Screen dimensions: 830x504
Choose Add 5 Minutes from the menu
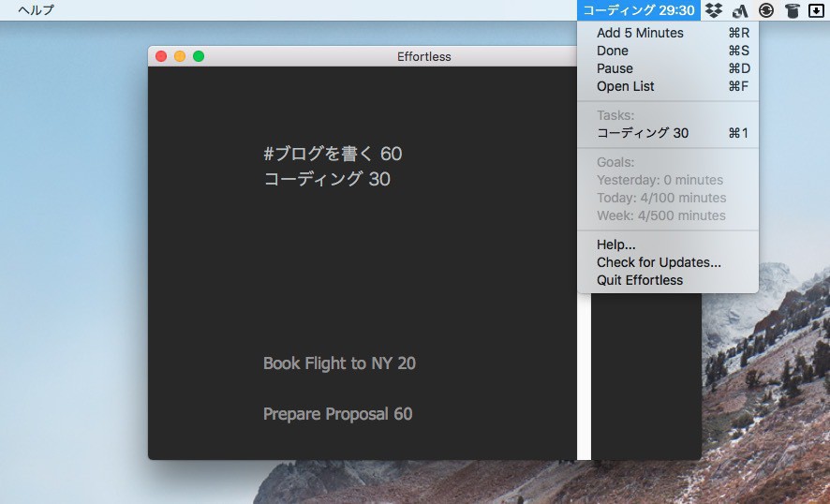coord(668,33)
